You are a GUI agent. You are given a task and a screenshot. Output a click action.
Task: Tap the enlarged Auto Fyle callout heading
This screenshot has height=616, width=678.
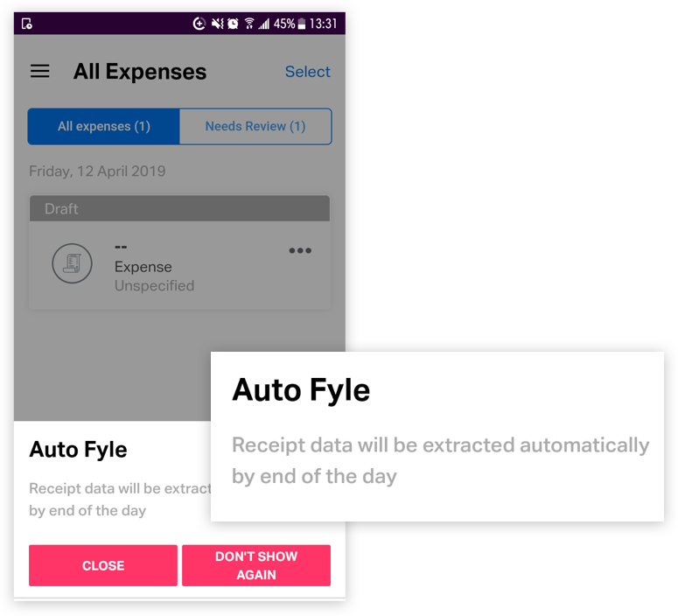(x=301, y=390)
